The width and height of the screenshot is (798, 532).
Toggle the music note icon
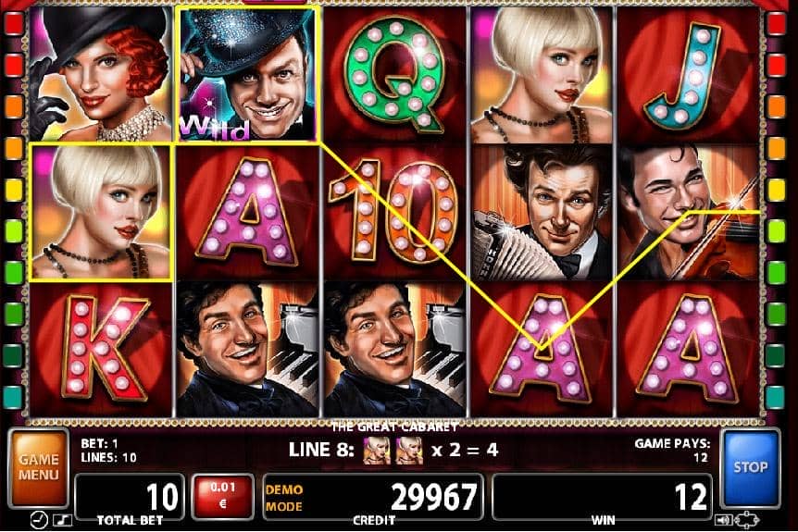(x=64, y=520)
